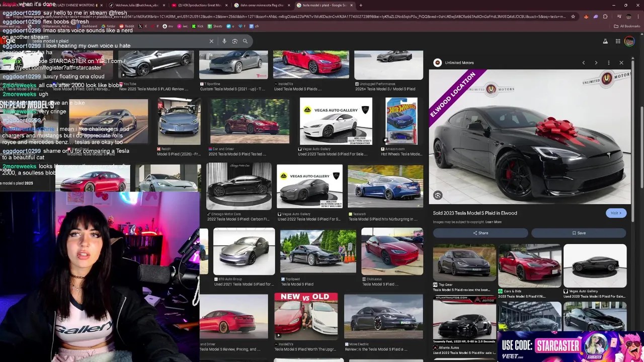Open Vegas Auto Gallery white Tesla thumbnail

[x=336, y=121]
